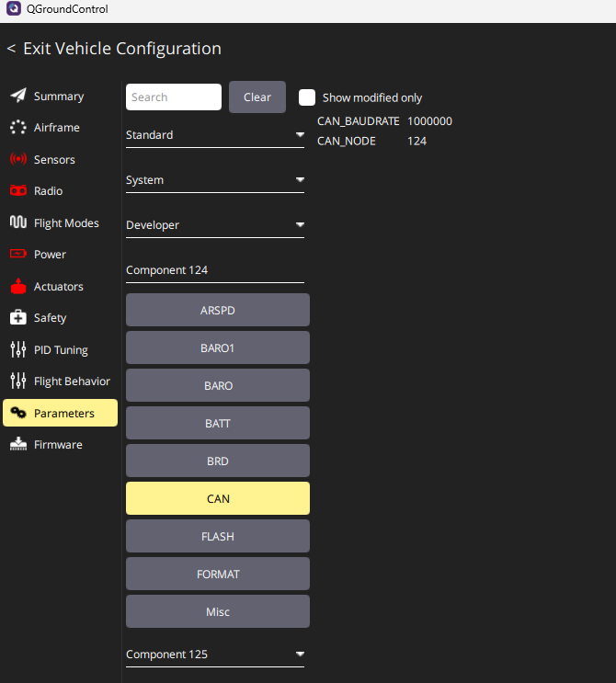Open Airframe setup icon
616x683 pixels.
pos(18,128)
